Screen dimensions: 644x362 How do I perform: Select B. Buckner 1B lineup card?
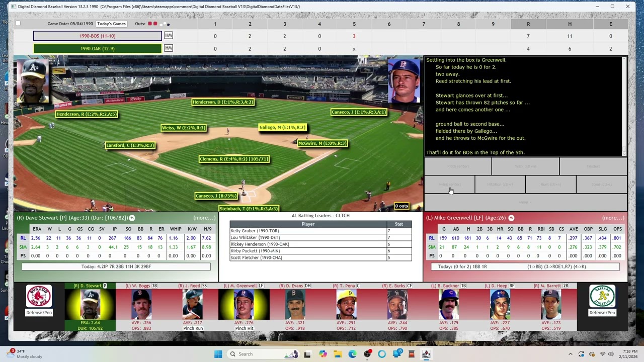point(448,307)
